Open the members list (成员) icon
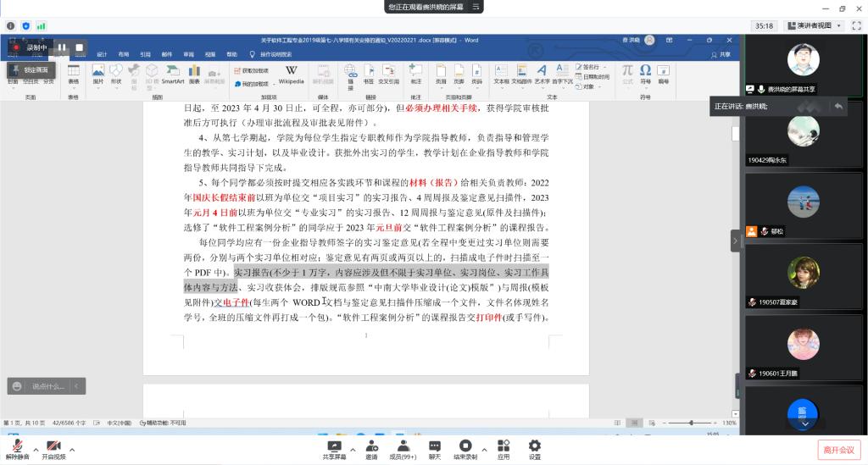Image resolution: width=868 pixels, height=465 pixels. [x=403, y=447]
